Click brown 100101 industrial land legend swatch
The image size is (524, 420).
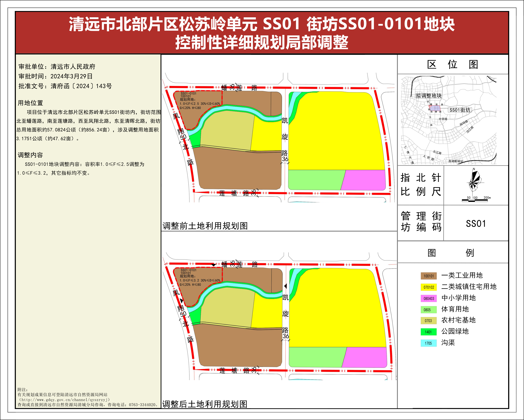coord(429,276)
